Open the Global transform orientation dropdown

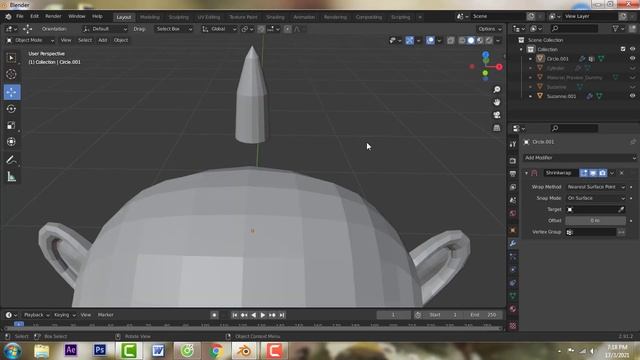219,29
